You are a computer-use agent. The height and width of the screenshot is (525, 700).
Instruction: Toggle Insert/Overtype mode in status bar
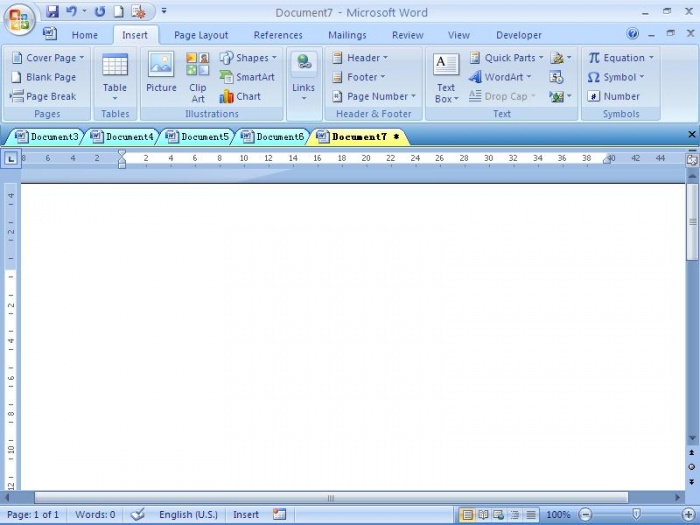pyautogui.click(x=246, y=515)
